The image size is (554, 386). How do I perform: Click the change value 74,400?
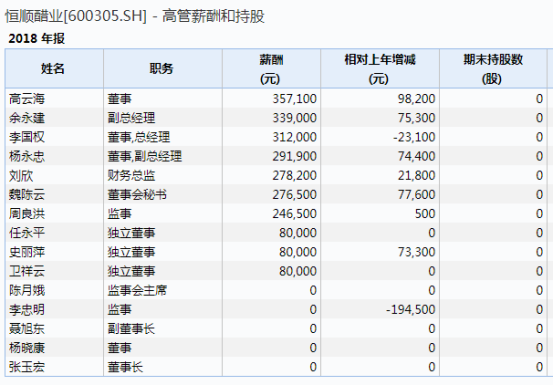[417, 156]
